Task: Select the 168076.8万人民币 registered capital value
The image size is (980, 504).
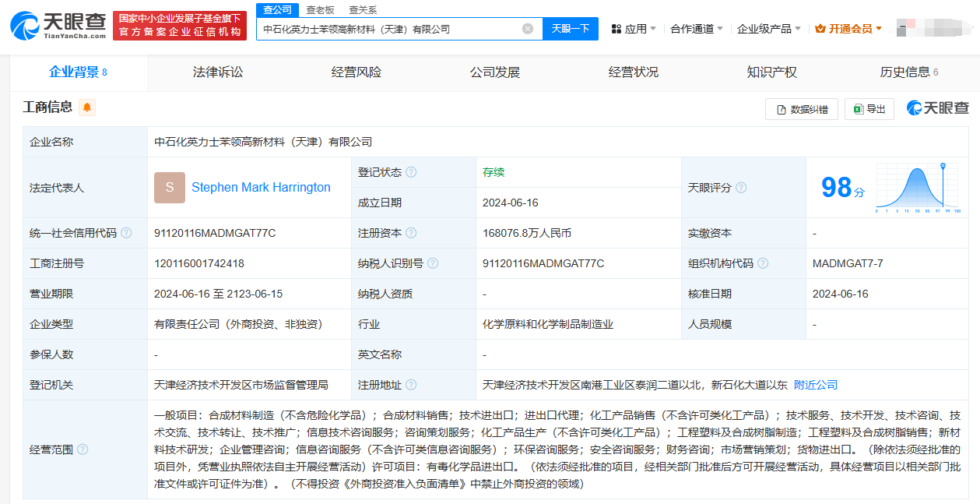Action: 527,233
